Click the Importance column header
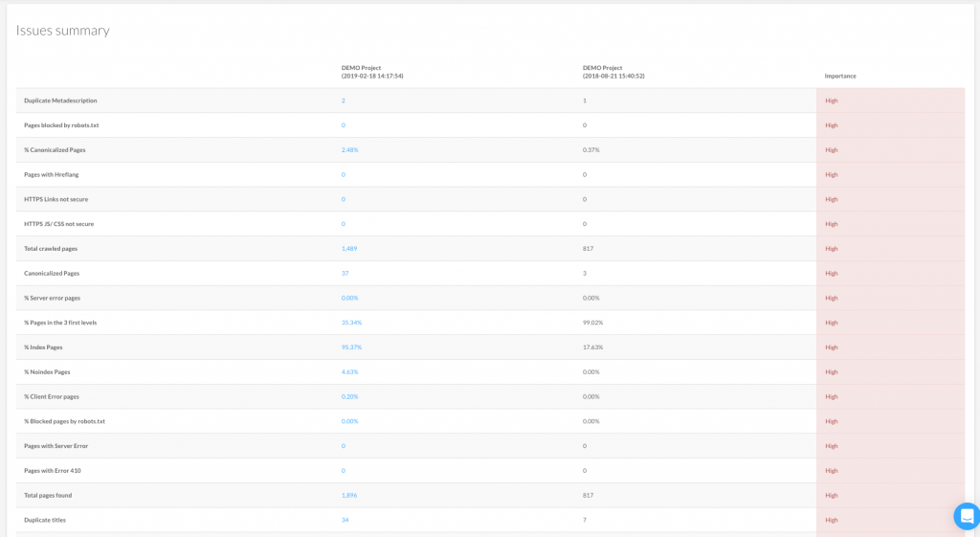The image size is (980, 537). [840, 77]
